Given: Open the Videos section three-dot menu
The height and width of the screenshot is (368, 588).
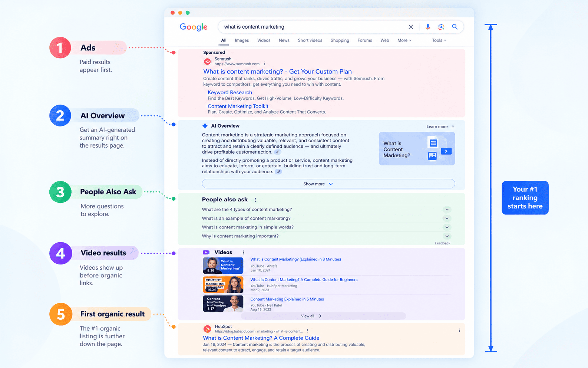Looking at the screenshot, I should 244,252.
